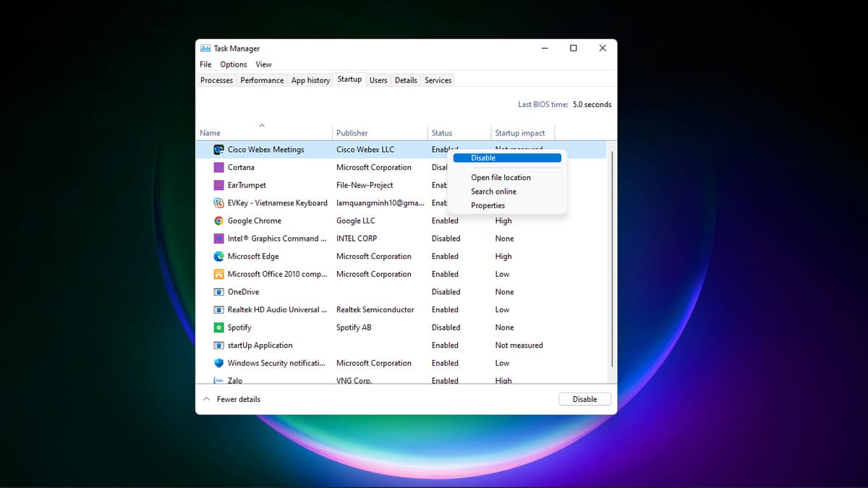Open the View menu
This screenshot has width=868, height=488.
[263, 64]
